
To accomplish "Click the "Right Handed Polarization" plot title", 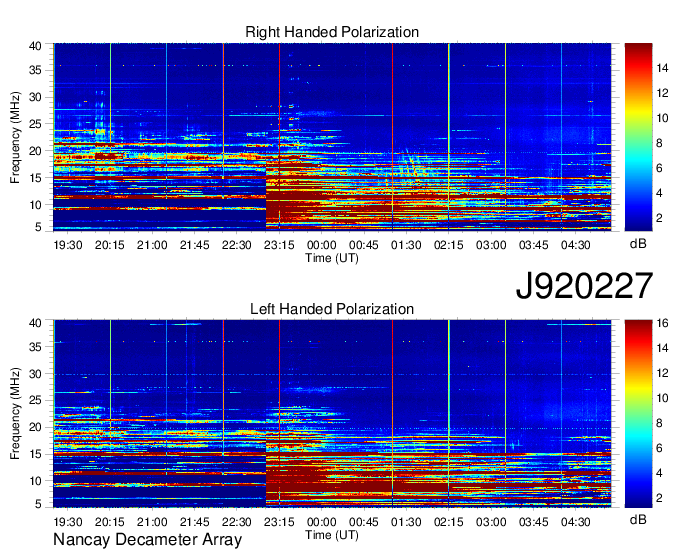I will 332,32.
